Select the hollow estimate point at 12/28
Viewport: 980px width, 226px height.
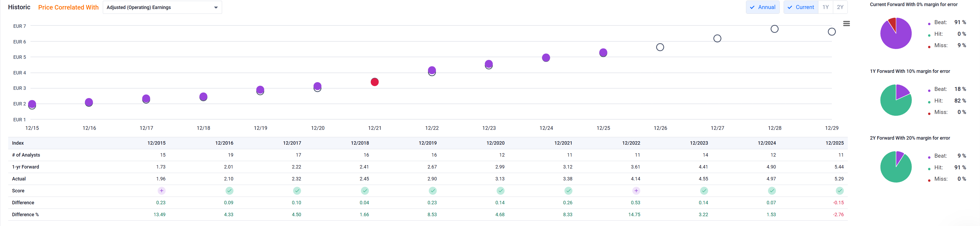tap(775, 29)
